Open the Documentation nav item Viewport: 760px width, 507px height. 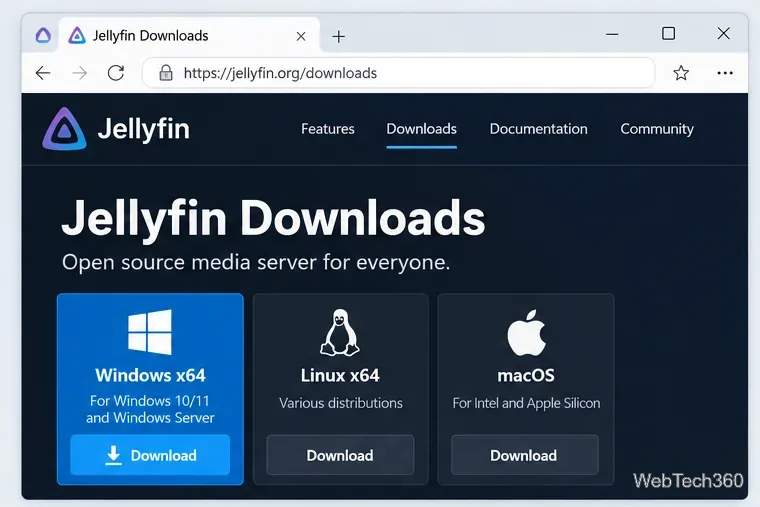point(538,129)
